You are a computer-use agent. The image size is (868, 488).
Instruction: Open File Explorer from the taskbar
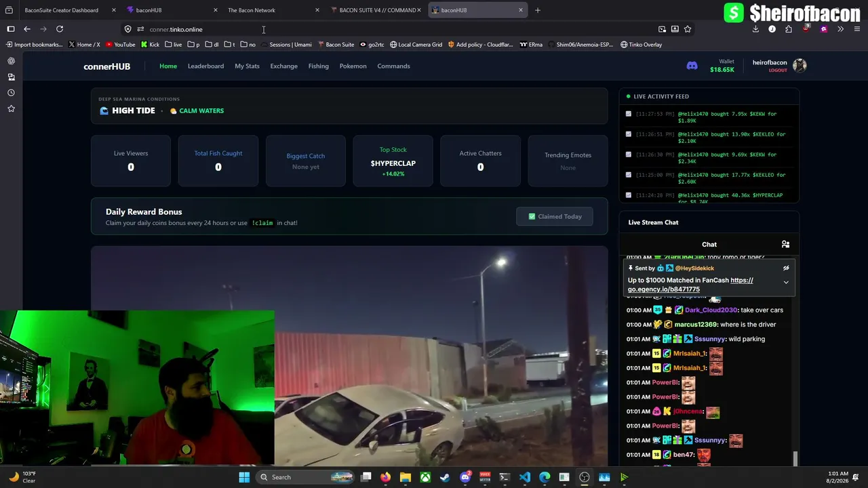click(x=405, y=477)
